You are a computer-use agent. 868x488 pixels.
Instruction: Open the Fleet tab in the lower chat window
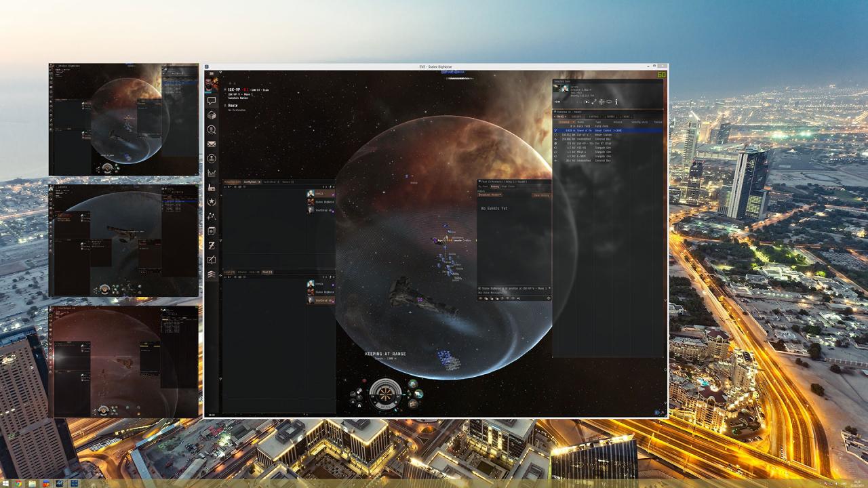[x=267, y=272]
